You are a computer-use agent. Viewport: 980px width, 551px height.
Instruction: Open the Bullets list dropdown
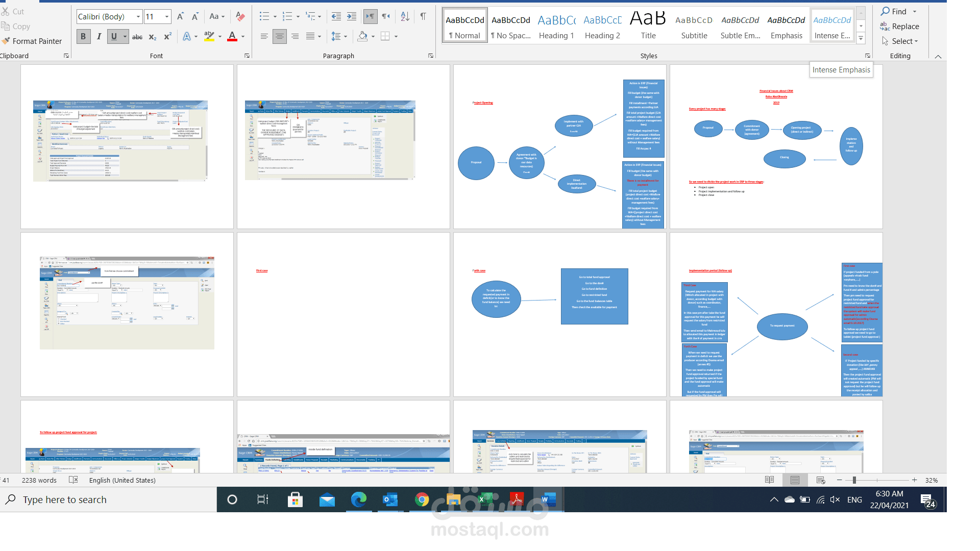tap(275, 17)
